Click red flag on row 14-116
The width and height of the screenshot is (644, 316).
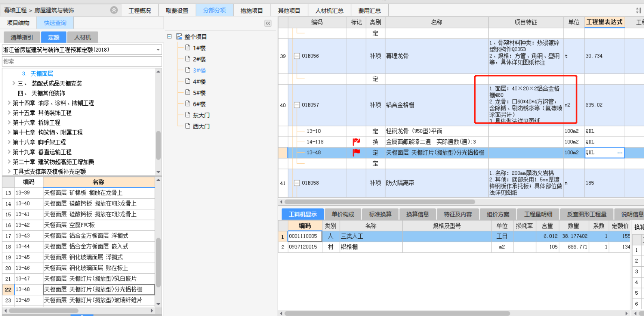click(356, 142)
